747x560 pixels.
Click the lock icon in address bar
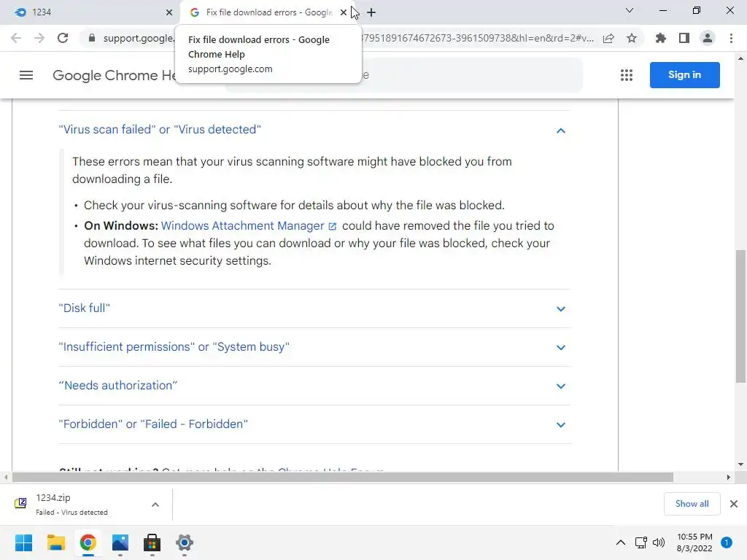coord(92,38)
